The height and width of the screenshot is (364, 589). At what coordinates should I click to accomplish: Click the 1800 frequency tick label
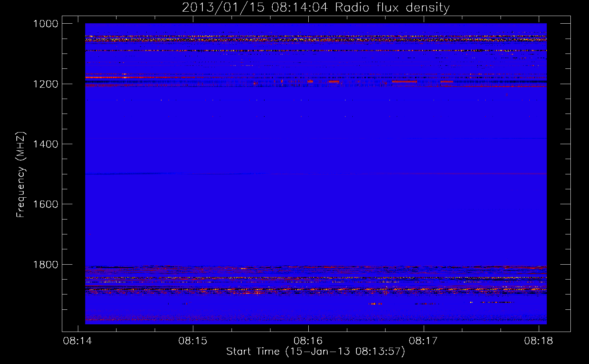pyautogui.click(x=46, y=265)
